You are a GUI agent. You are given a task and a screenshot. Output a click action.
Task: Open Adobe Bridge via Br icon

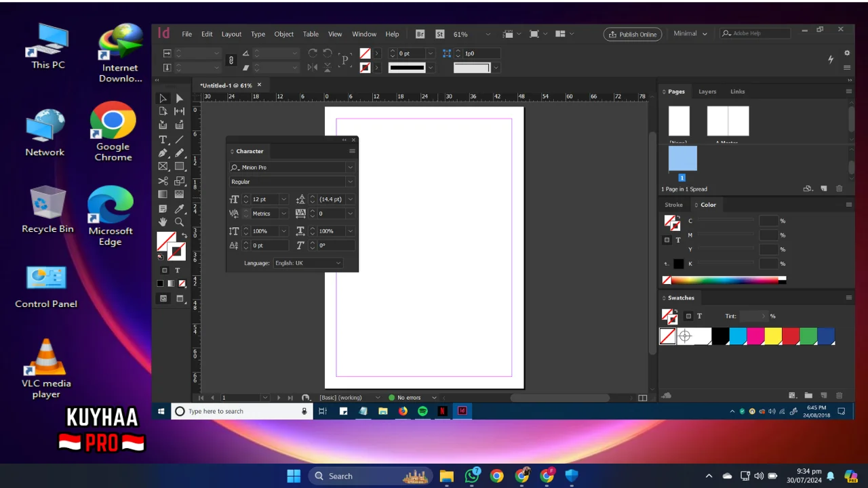420,34
